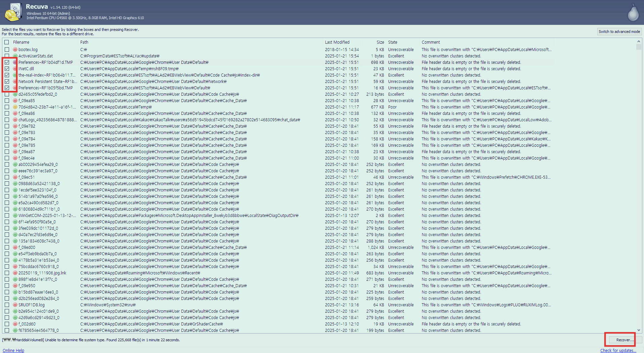This screenshot has height=353, width=644.
Task: Click green status dot next to ActiveUserStats.dat
Action: (x=15, y=56)
